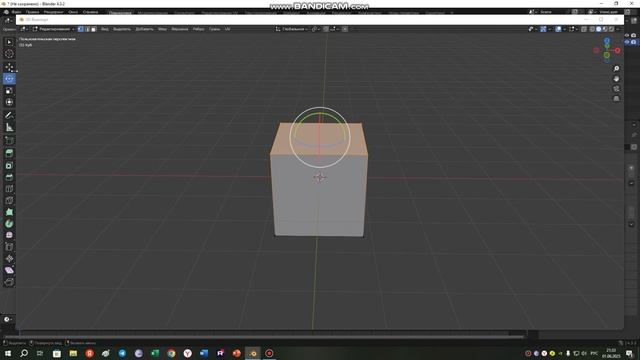Open transform orientation Global dropdown
The image size is (640, 360).
coord(291,29)
